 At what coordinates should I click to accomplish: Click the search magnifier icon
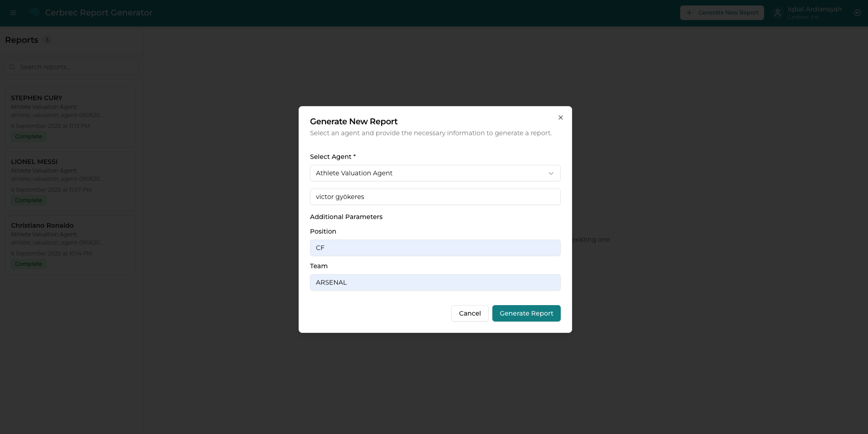coord(12,67)
